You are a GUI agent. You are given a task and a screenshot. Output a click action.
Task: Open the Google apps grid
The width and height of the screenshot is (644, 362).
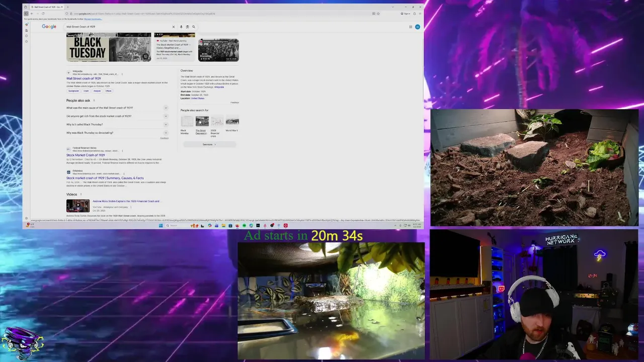411,27
